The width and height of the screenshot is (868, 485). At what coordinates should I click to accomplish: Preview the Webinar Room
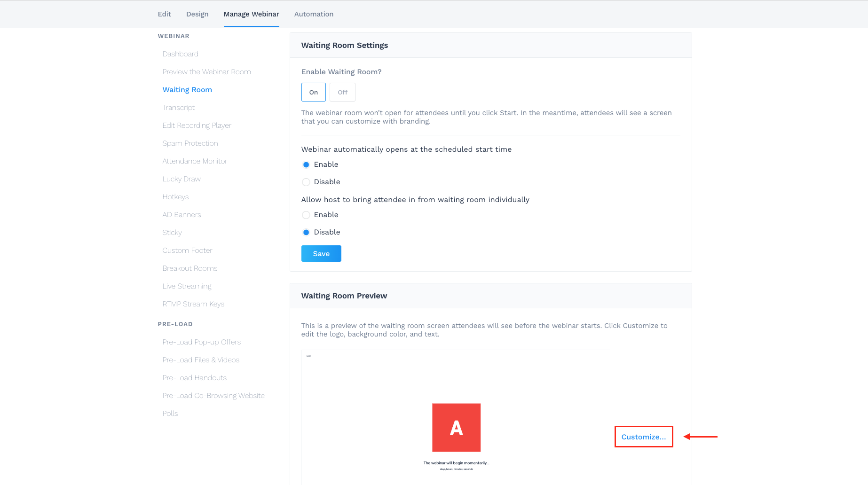207,71
